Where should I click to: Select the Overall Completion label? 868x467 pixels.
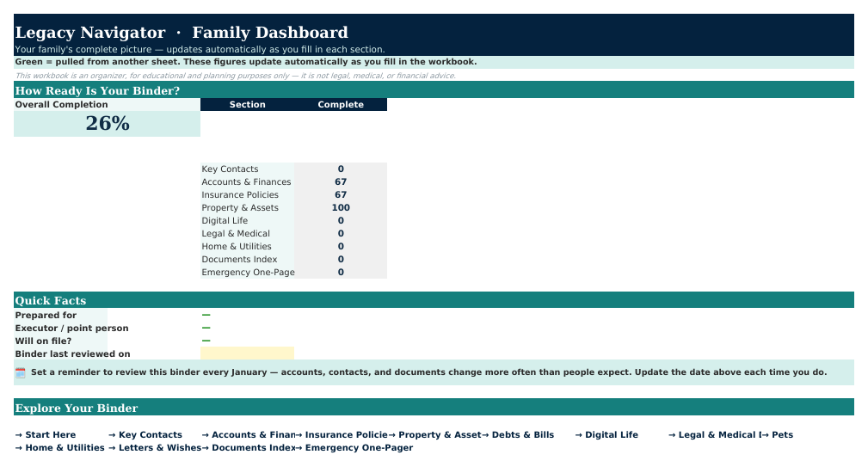61,105
